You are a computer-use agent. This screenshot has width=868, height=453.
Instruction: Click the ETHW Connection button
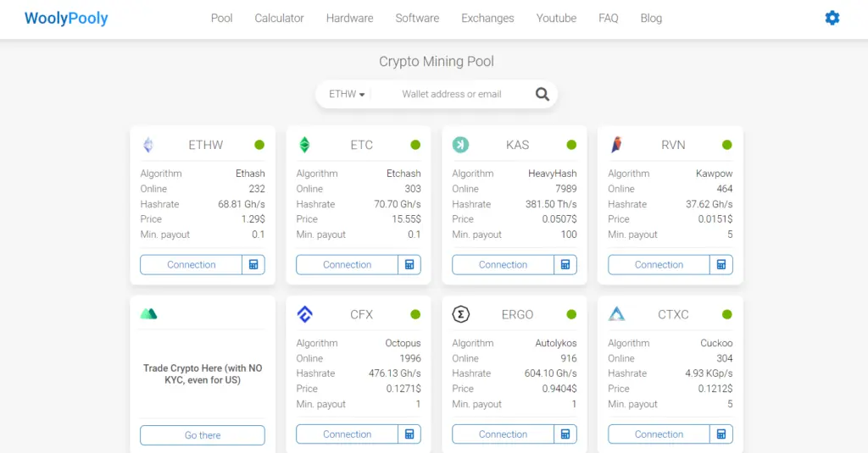coord(191,264)
